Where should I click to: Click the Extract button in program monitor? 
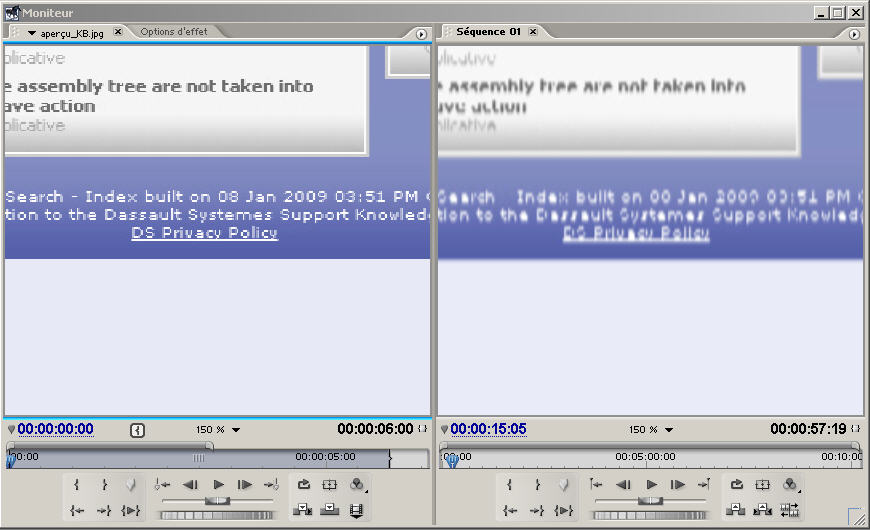pyautogui.click(x=762, y=509)
